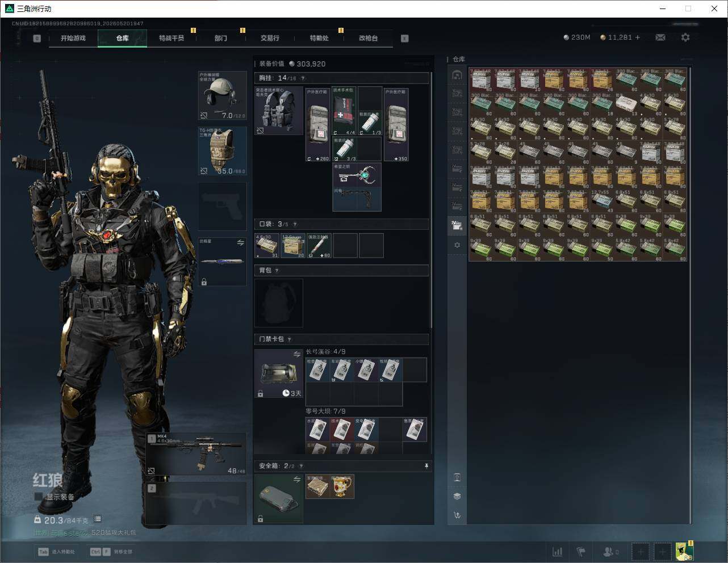Click the warehouse panel scrollbar
The height and width of the screenshot is (563, 728).
[691, 295]
